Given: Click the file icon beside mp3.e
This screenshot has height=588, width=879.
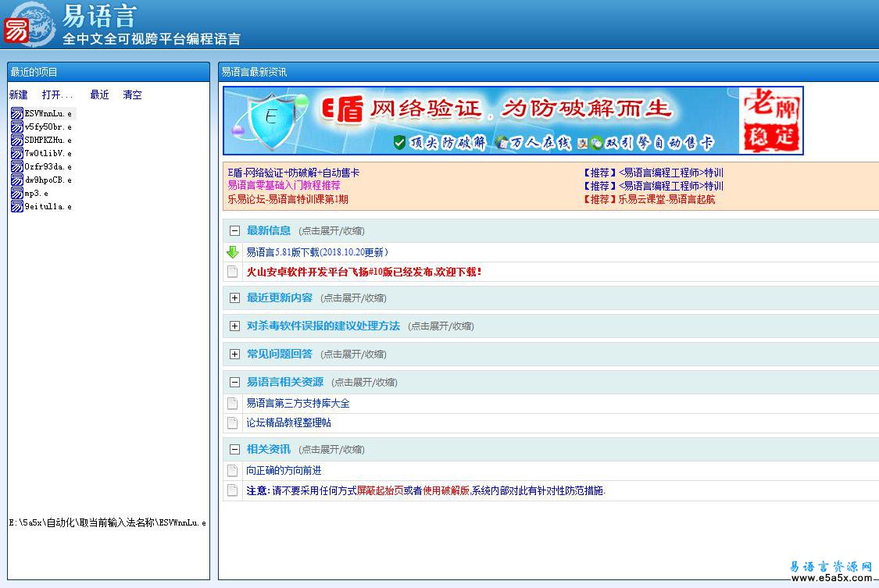Looking at the screenshot, I should pyautogui.click(x=17, y=193).
